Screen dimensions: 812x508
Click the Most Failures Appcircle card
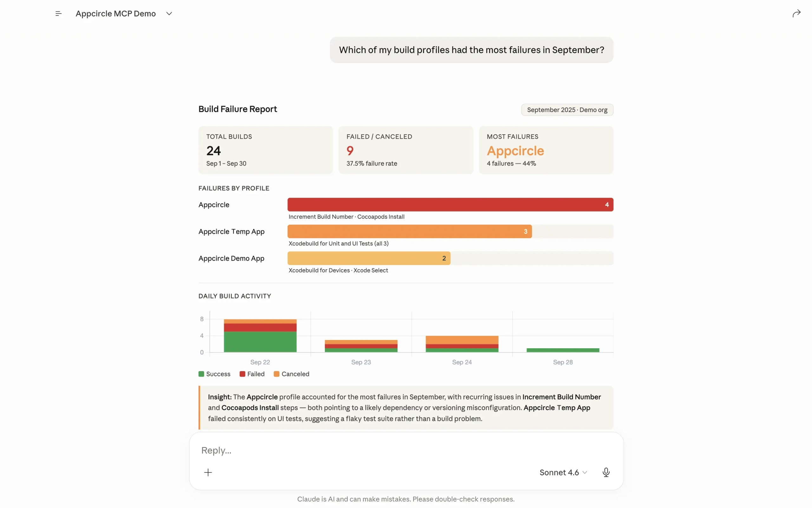(546, 150)
